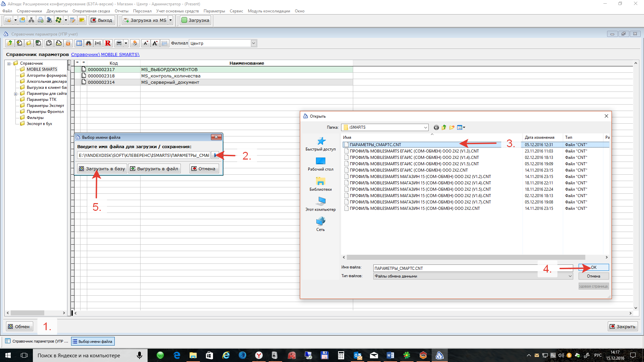Image resolution: width=644 pixels, height=362 pixels.
Task: Click the red R icon in reference toolbar
Action: pos(108,43)
